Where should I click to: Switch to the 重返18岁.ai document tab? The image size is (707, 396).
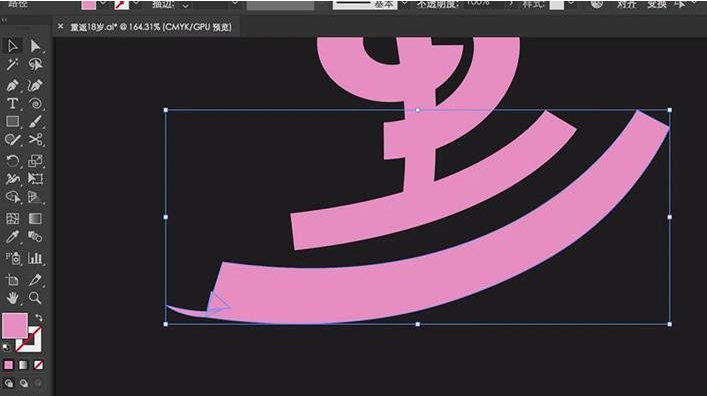(151, 27)
